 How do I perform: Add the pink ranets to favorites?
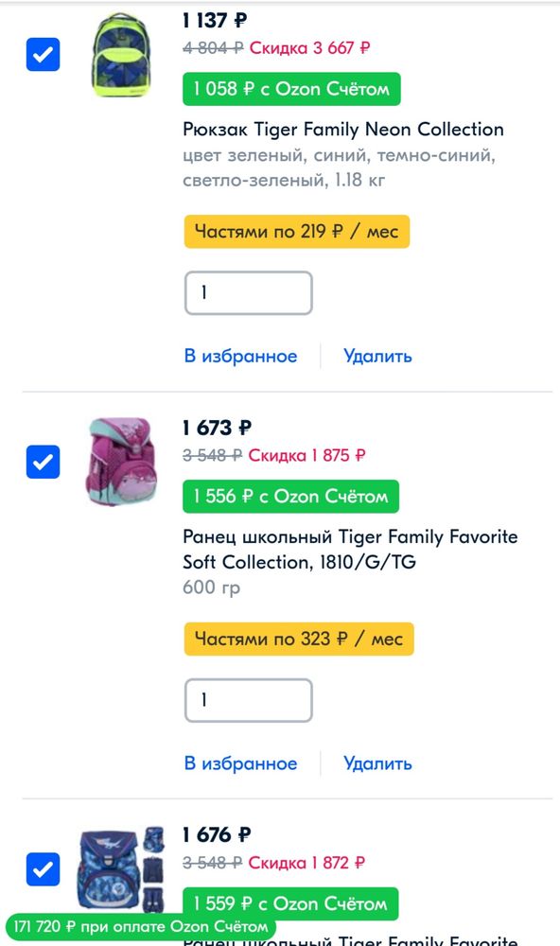coord(239,762)
